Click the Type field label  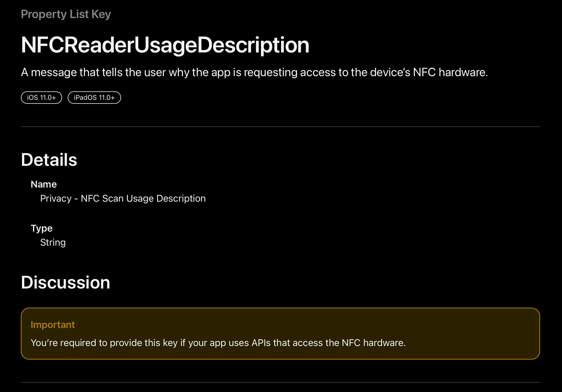(x=41, y=228)
